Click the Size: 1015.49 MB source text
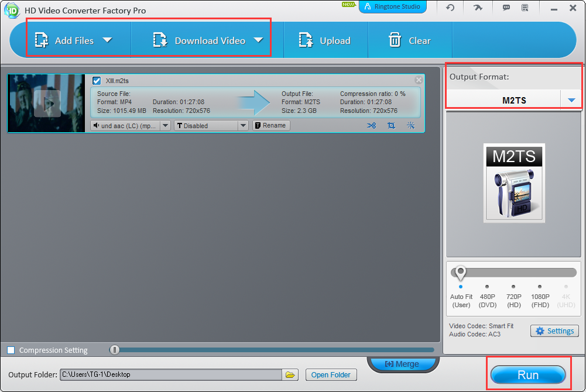This screenshot has width=586, height=392. [121, 111]
